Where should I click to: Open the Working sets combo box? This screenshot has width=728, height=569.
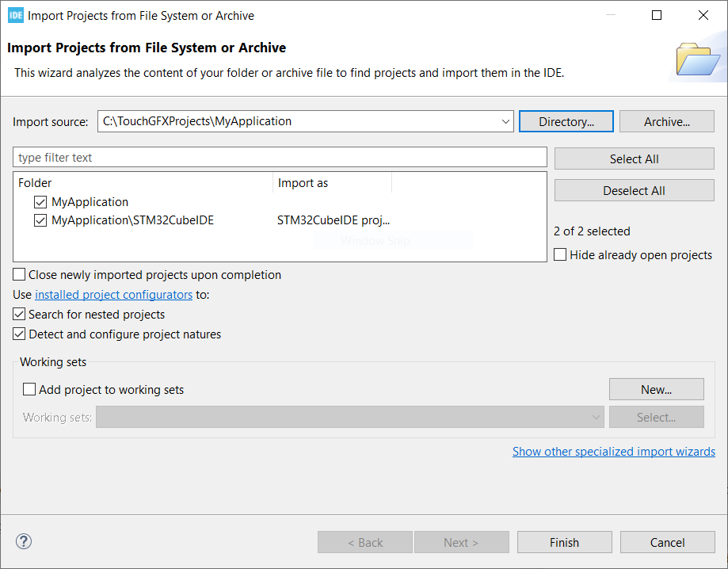pos(350,417)
